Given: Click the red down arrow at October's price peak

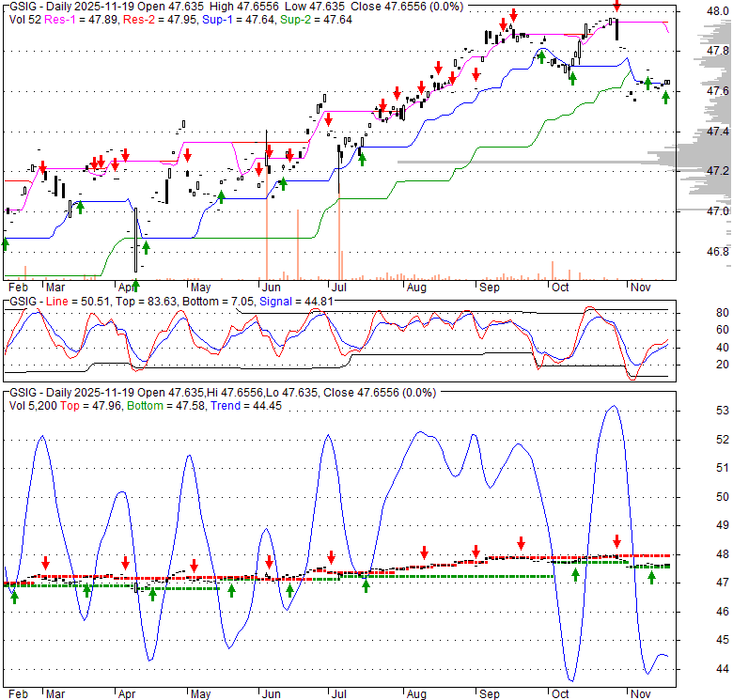Looking at the screenshot, I should [616, 7].
